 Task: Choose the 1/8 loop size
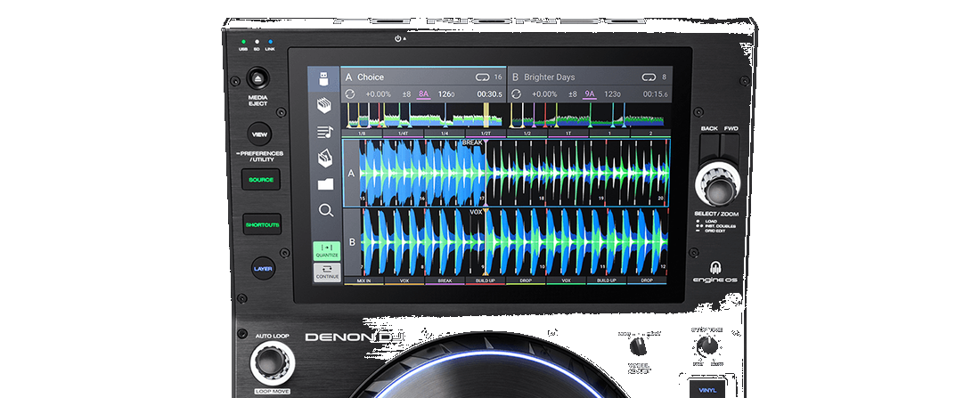pyautogui.click(x=363, y=134)
